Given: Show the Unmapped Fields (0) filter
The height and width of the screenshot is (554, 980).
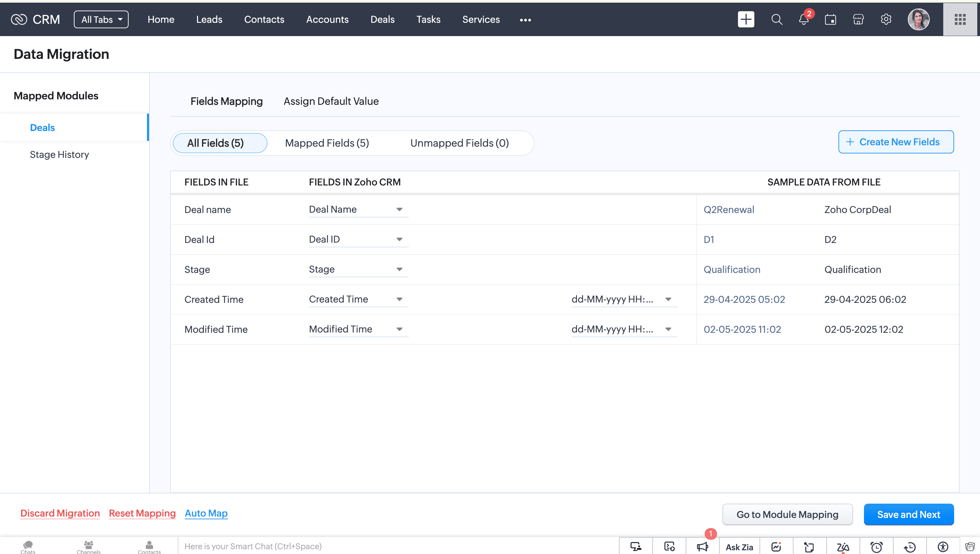Looking at the screenshot, I should [x=459, y=143].
